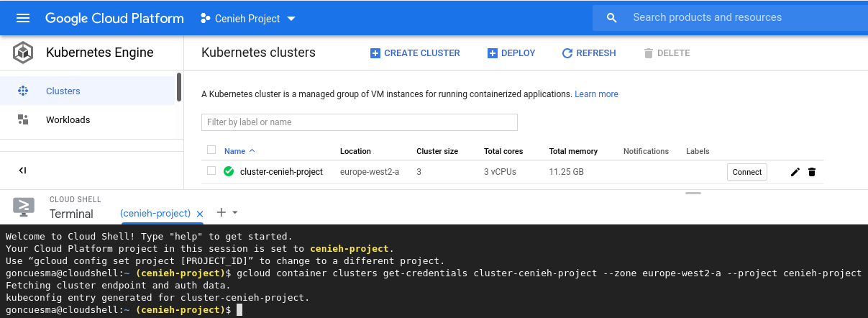Click the edit pencil icon for cluster
This screenshot has height=318, width=868.
coord(795,172)
